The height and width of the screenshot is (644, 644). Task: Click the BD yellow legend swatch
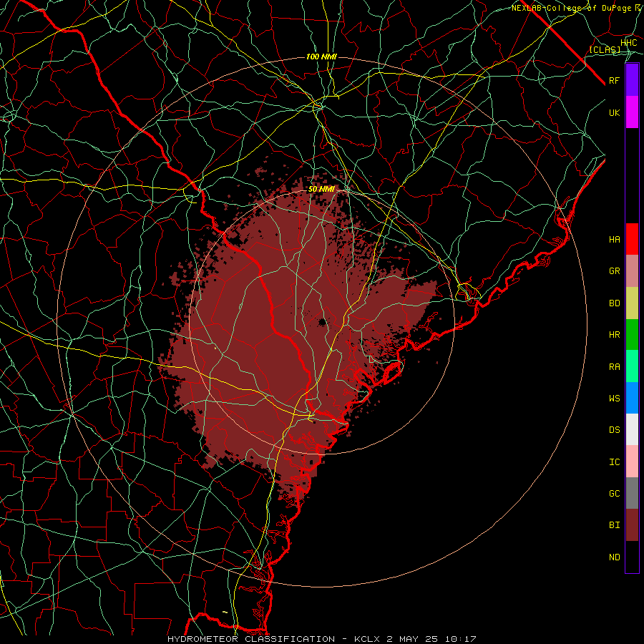[632, 303]
